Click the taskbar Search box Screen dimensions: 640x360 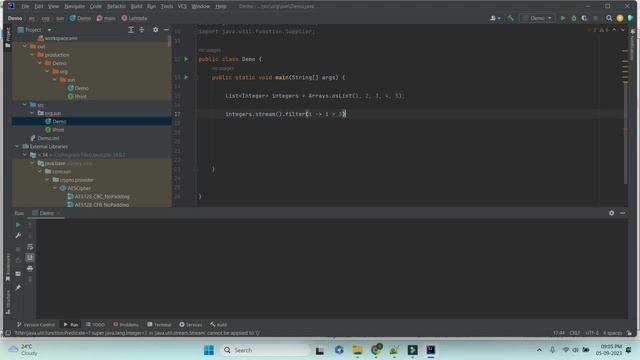pos(266,350)
